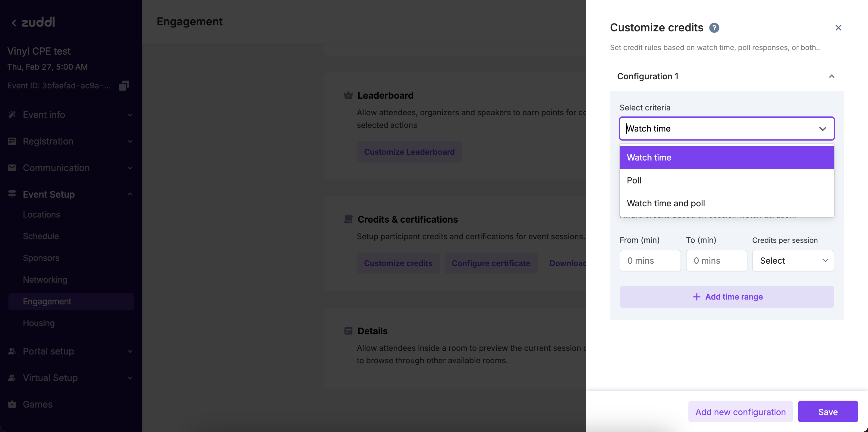Click the back arrow beside zuddl logo
Screen dimensions: 868x432
pyautogui.click(x=14, y=23)
